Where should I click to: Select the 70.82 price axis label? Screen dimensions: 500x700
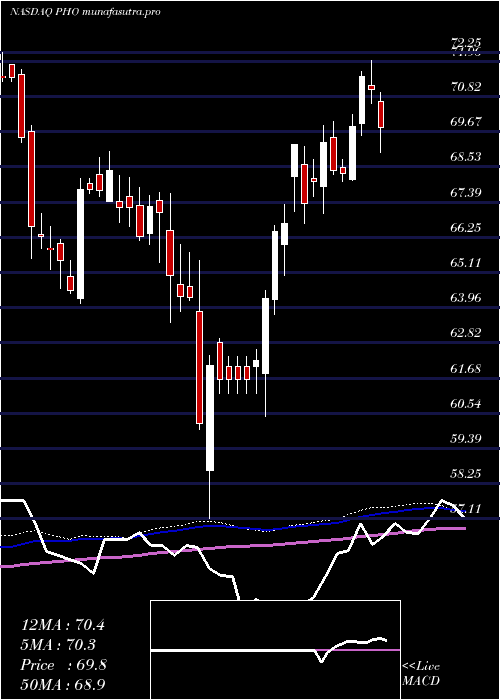(466, 86)
